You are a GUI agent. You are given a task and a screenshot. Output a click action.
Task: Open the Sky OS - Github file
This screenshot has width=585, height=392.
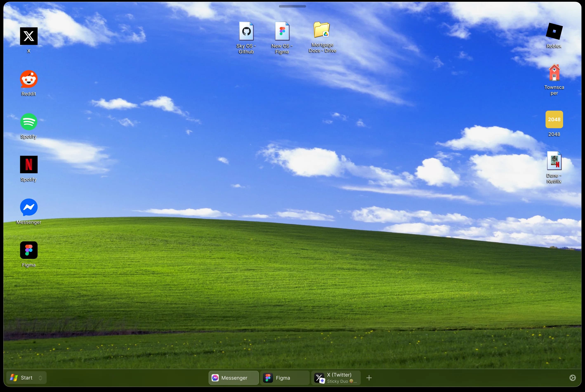[x=246, y=31]
